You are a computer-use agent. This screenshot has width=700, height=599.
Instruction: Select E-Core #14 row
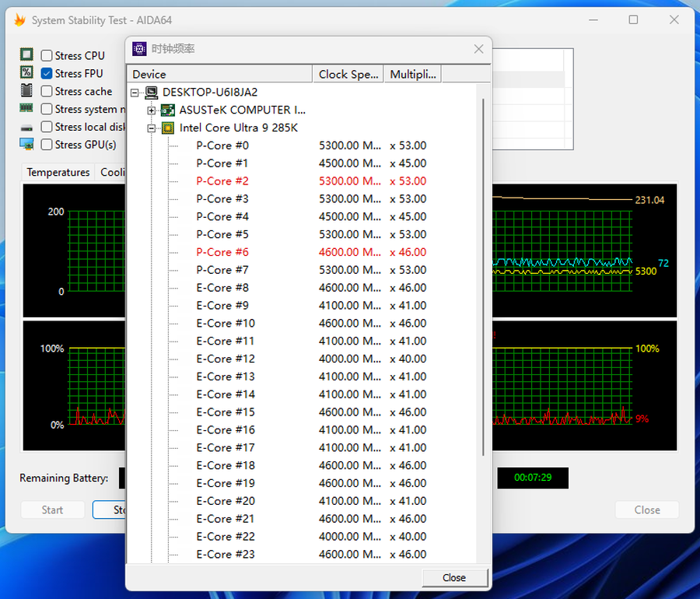point(310,394)
